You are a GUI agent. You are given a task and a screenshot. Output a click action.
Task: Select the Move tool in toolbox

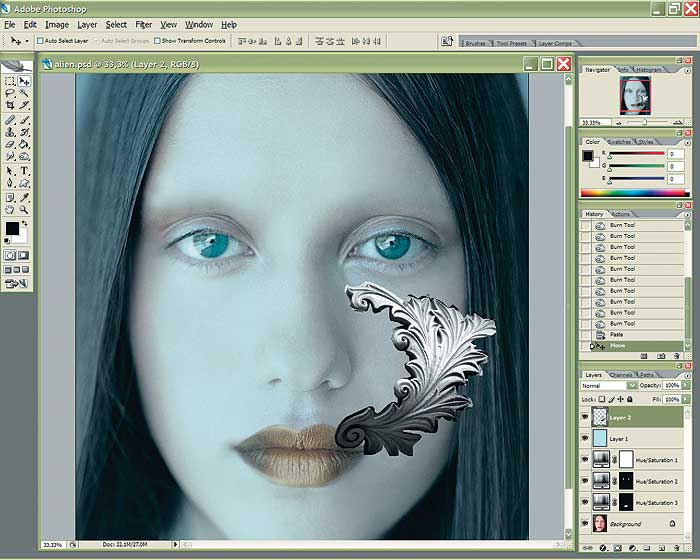(24, 81)
